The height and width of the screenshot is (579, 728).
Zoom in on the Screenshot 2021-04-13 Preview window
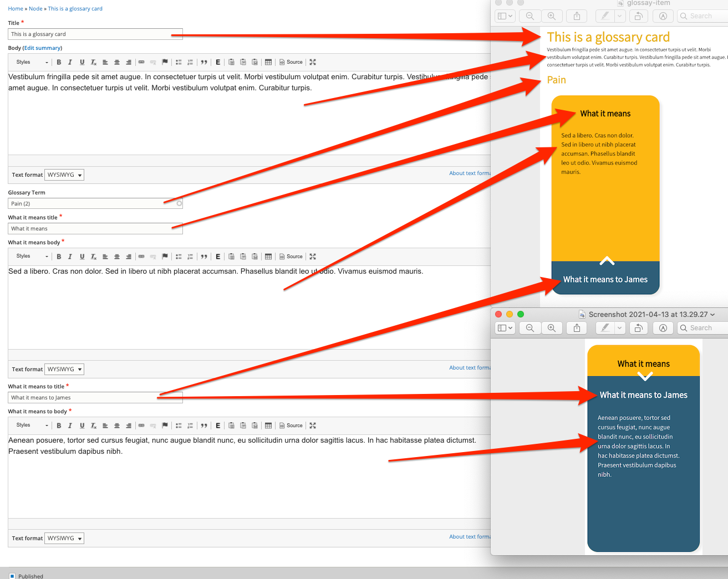pos(552,328)
